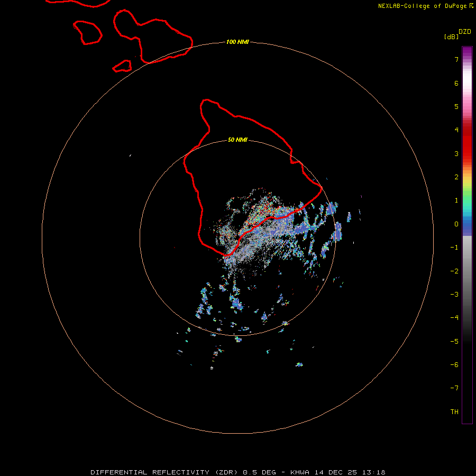Click the blue band near 0 dB
Viewport: 476px width, 476px height.
467,226
